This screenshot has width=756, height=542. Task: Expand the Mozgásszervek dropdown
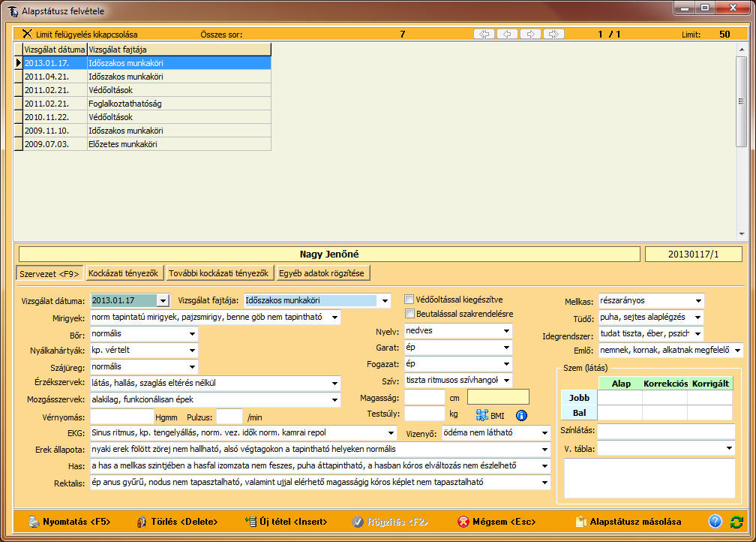tap(334, 399)
